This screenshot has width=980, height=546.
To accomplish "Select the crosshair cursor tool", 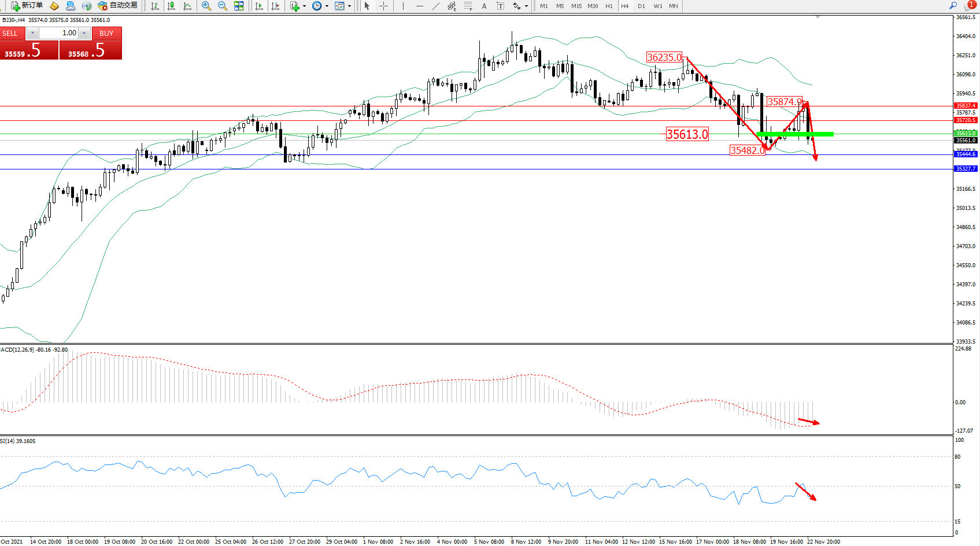I will (383, 6).
